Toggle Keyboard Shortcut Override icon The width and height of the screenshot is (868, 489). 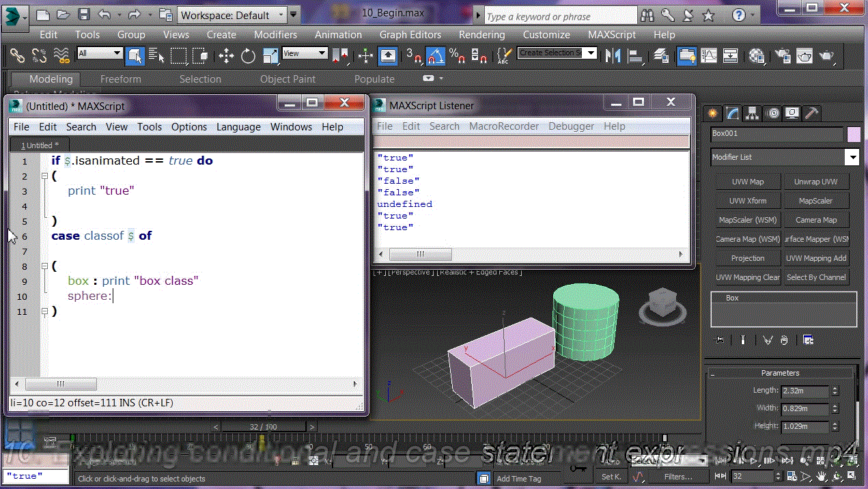(x=388, y=55)
